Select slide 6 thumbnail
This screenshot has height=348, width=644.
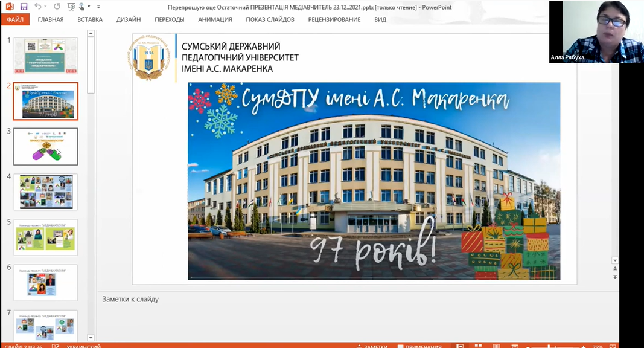(x=46, y=283)
